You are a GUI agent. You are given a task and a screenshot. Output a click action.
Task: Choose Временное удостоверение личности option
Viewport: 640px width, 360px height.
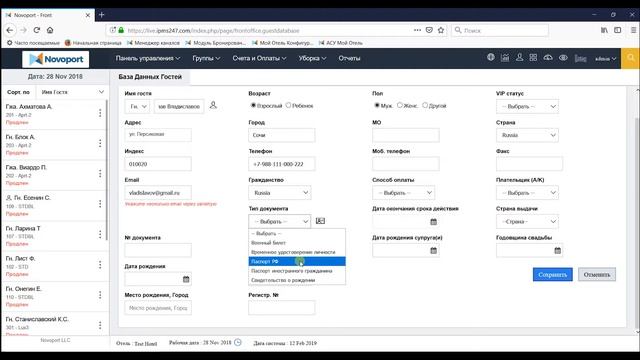297,252
